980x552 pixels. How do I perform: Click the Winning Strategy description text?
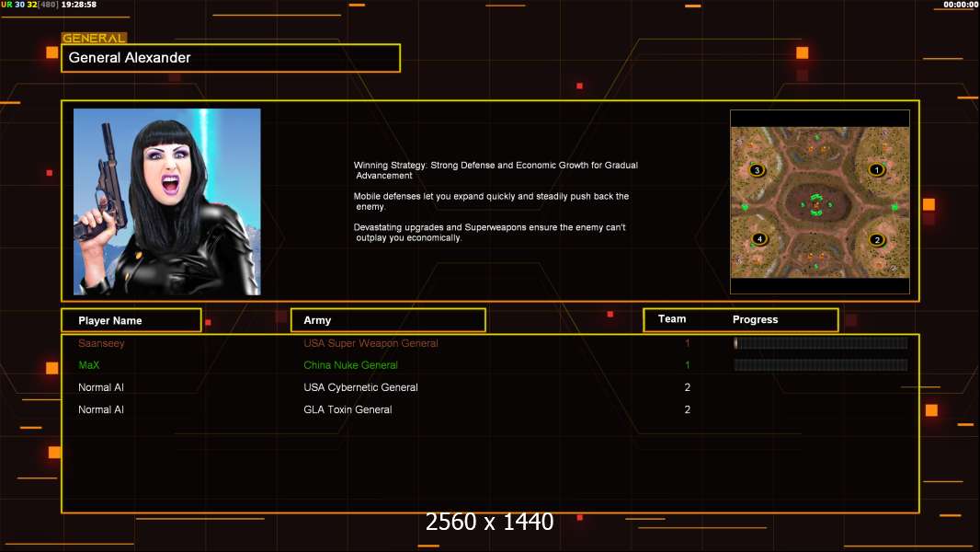pyautogui.click(x=496, y=170)
